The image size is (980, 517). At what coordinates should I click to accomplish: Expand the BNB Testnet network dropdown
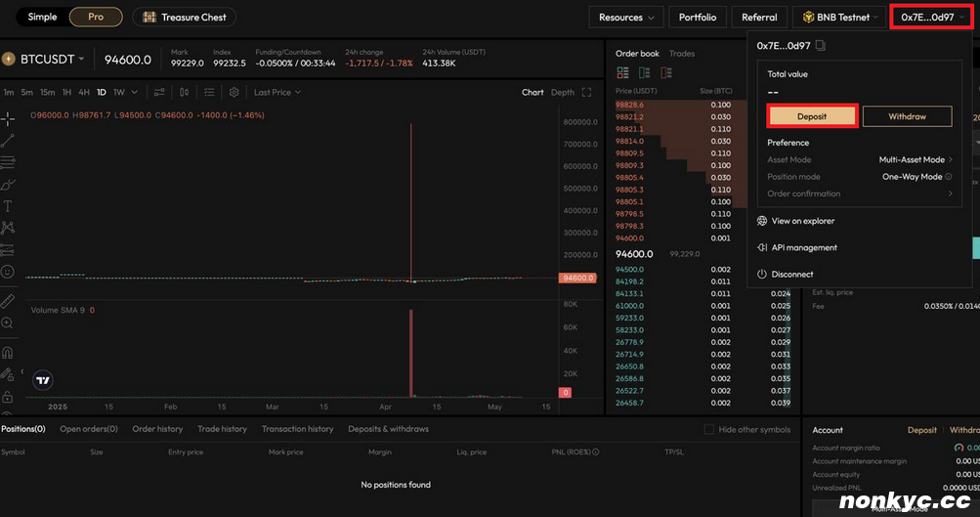click(837, 17)
